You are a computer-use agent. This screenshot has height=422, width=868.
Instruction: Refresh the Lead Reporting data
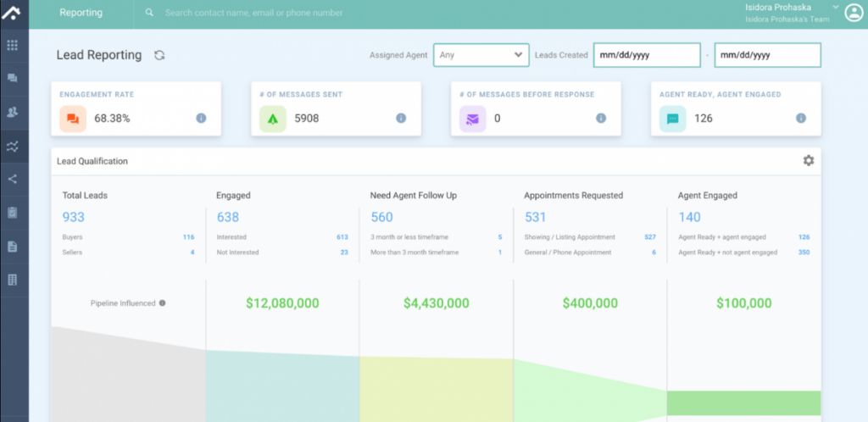pos(159,55)
